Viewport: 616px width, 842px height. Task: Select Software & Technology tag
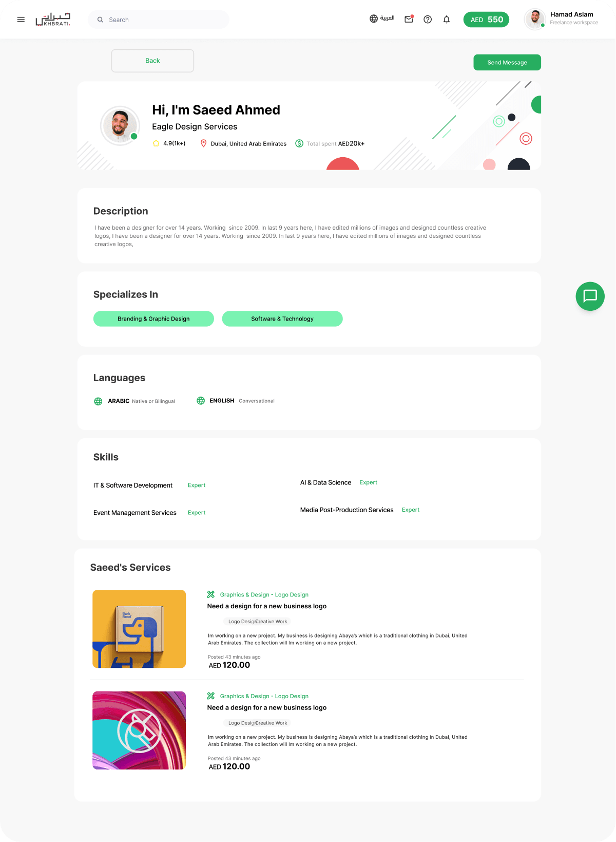[x=282, y=319]
